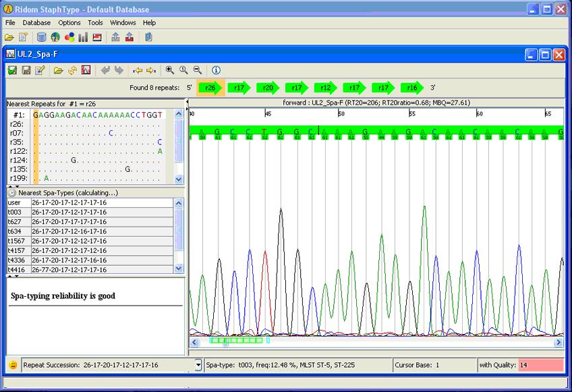Zoom out with the minus magnifier

198,70
